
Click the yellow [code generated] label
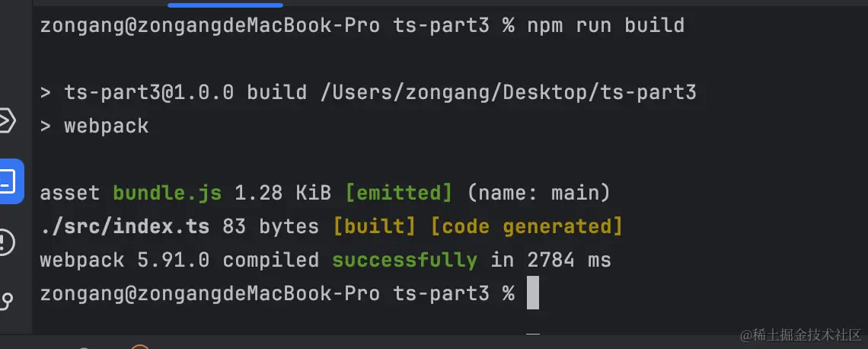point(526,226)
